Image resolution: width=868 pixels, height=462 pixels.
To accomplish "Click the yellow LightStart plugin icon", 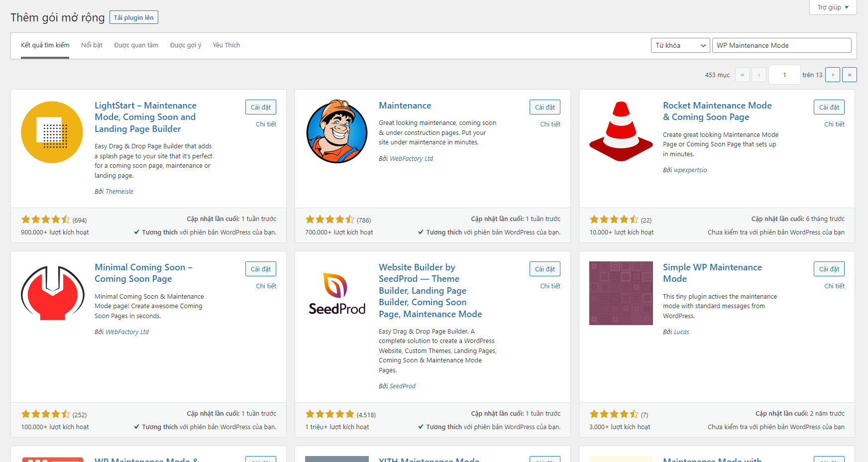I will click(x=52, y=132).
